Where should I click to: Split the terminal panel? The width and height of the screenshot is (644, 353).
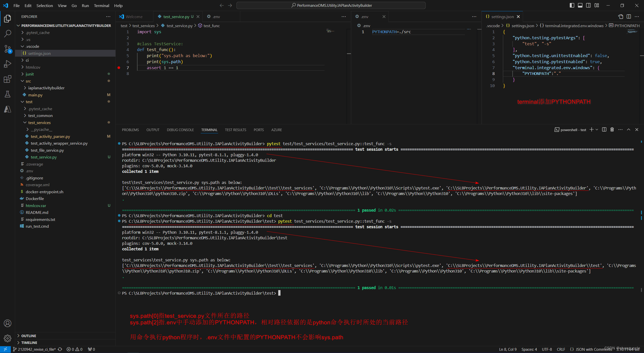click(604, 130)
